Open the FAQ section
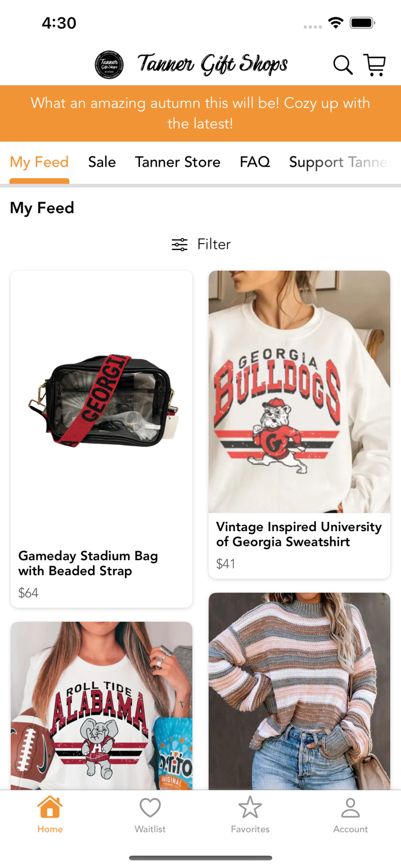Viewport: 401px width, 868px height. click(255, 163)
